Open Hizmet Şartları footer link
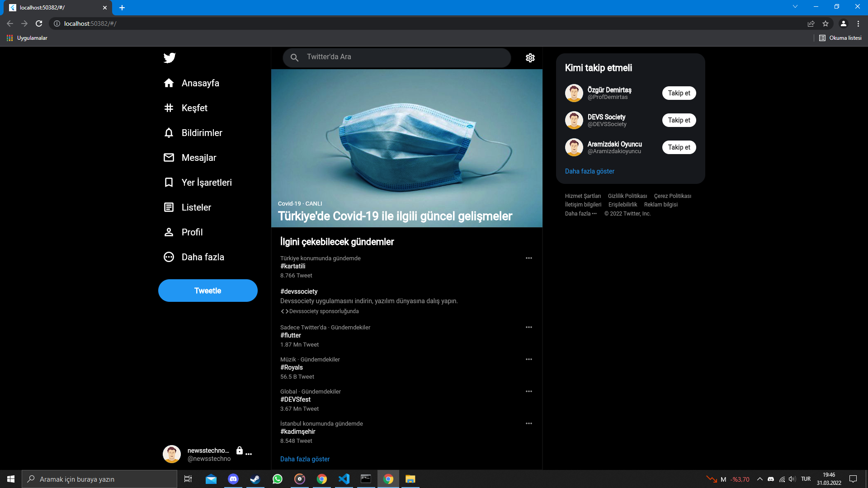This screenshot has height=488, width=868. click(x=583, y=196)
